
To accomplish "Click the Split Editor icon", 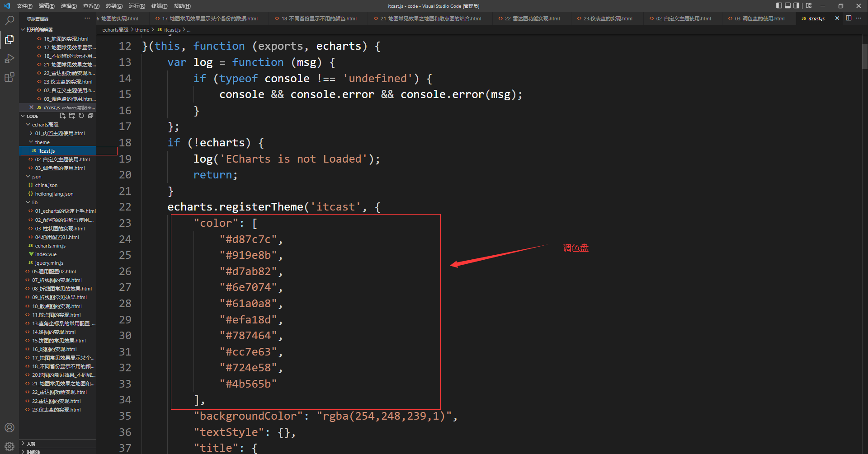I will 849,19.
